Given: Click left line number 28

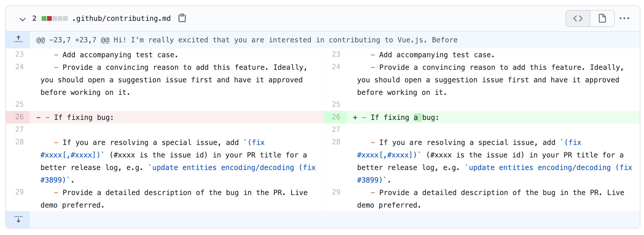Looking at the screenshot, I should tap(19, 142).
